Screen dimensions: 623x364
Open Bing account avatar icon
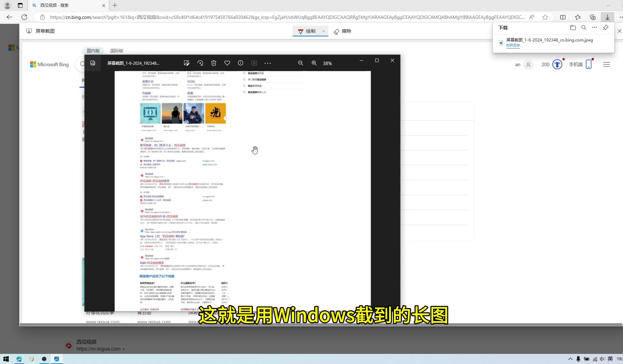(529, 65)
